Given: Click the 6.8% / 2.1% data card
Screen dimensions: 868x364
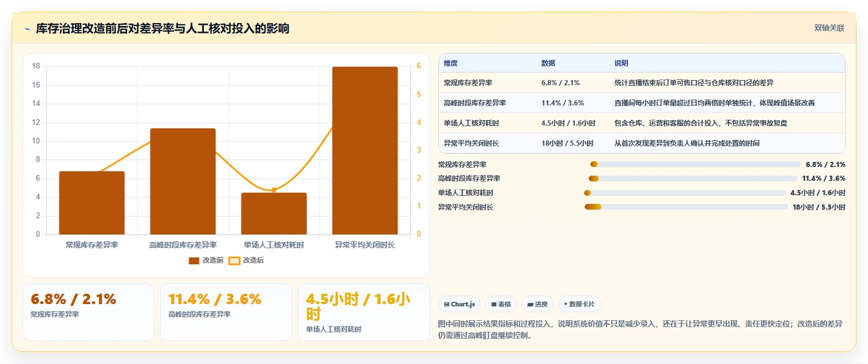Looking at the screenshot, I should click(88, 312).
